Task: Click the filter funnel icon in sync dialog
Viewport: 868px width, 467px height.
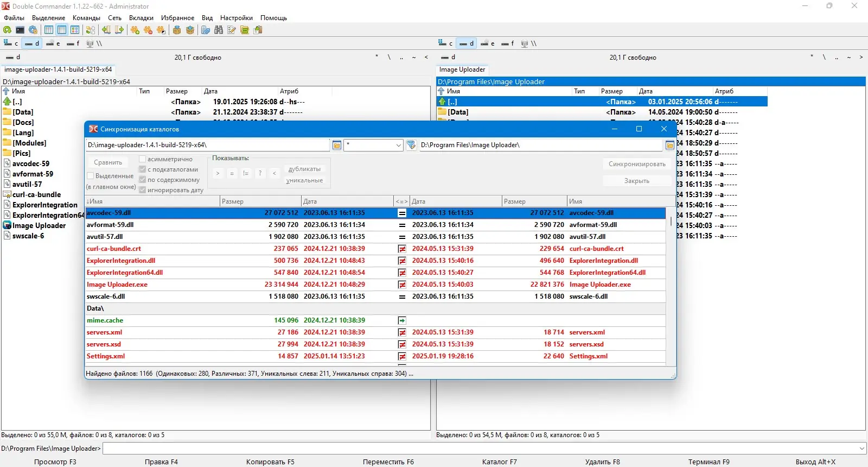Action: [411, 145]
